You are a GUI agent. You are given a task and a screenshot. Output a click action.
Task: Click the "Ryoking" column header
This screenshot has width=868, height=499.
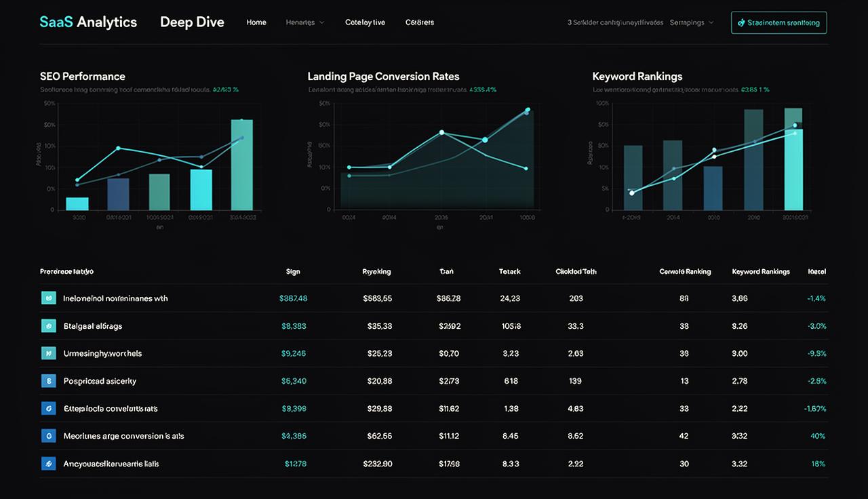(377, 272)
